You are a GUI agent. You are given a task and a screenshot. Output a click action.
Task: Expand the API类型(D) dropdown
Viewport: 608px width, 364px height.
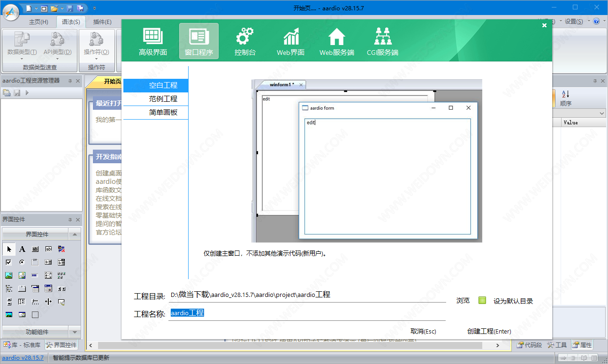tap(57, 59)
